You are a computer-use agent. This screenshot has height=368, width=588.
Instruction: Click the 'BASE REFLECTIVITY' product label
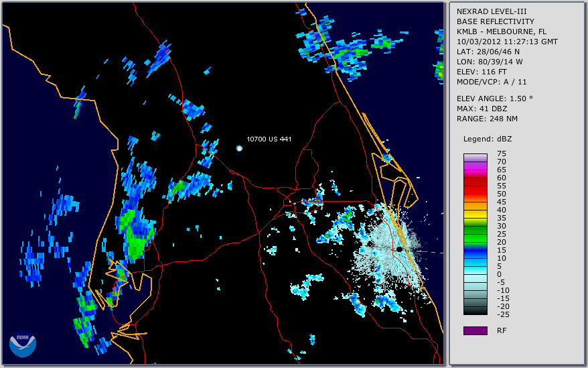point(496,21)
